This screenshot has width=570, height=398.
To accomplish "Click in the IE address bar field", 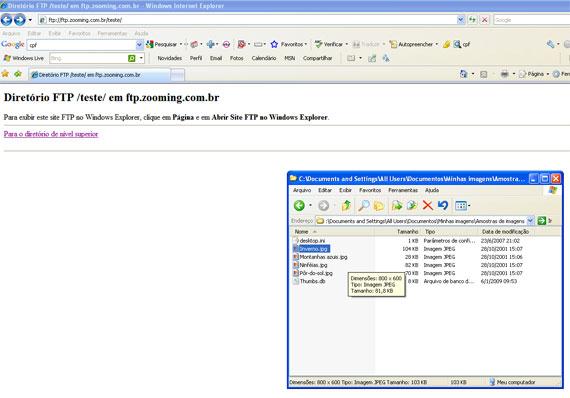I will [247, 20].
